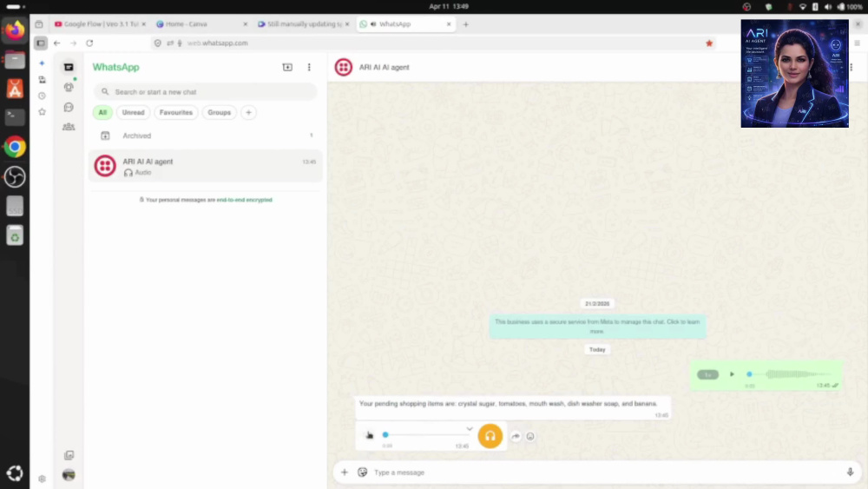Open WhatsApp media gallery icon in sidebar
Image resolution: width=868 pixels, height=489 pixels.
click(69, 455)
